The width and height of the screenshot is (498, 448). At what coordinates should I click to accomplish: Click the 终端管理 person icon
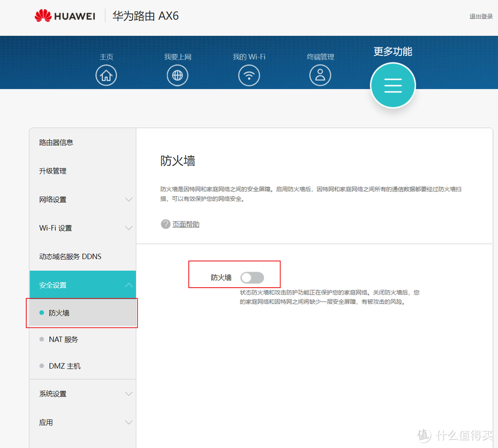[320, 75]
